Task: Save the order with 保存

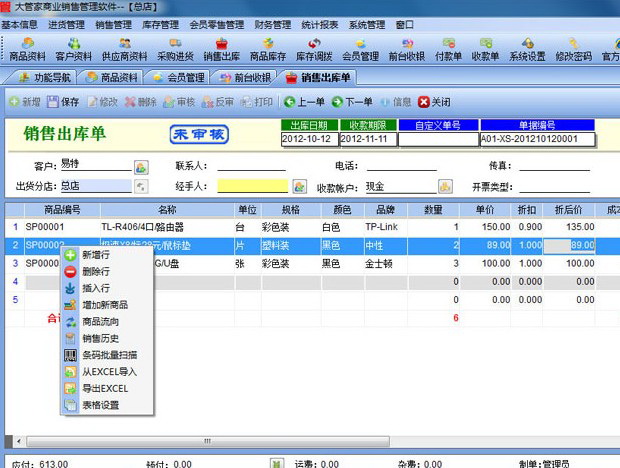Action: click(x=63, y=102)
